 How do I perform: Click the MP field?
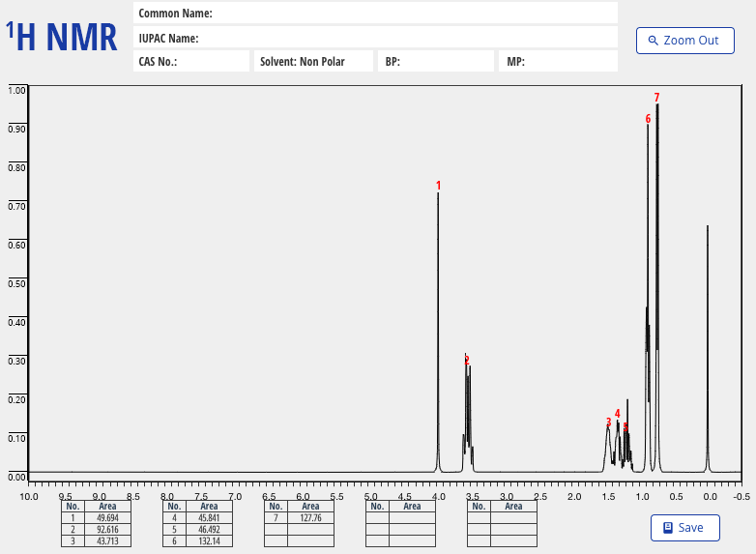pyautogui.click(x=558, y=61)
